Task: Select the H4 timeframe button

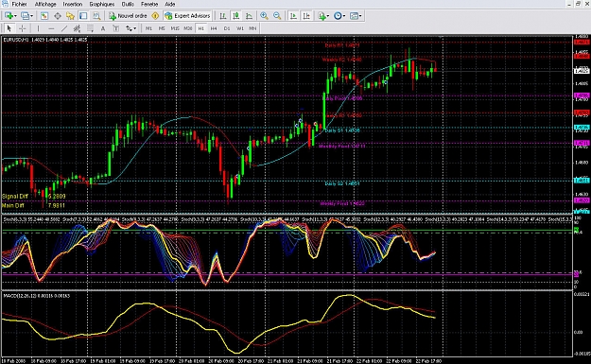Action: [x=214, y=28]
